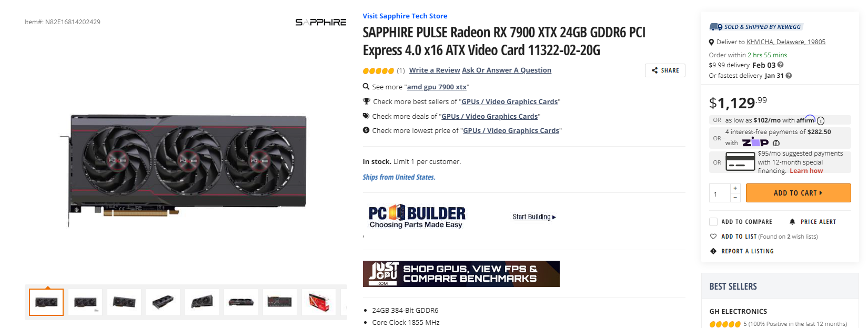Open the Visit Sapphire Tech Store link
This screenshot has height=328, width=868.
(x=405, y=16)
